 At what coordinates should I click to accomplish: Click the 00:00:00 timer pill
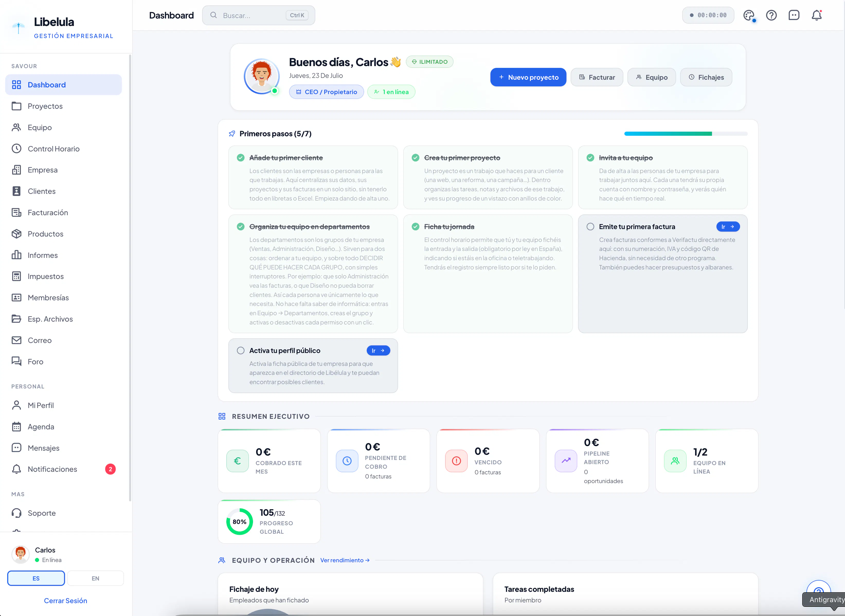click(708, 15)
